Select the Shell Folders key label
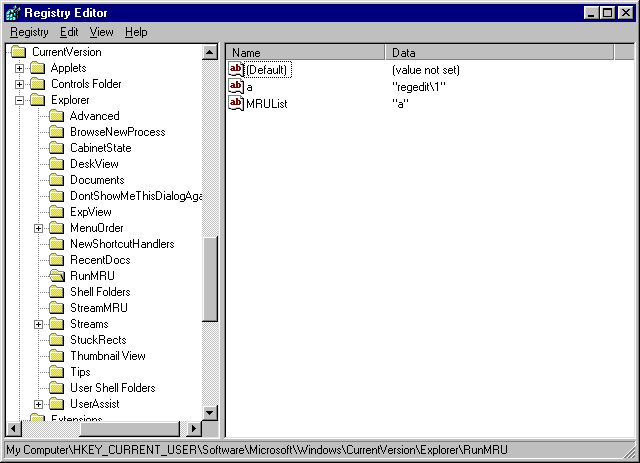The height and width of the screenshot is (463, 640). point(100,292)
